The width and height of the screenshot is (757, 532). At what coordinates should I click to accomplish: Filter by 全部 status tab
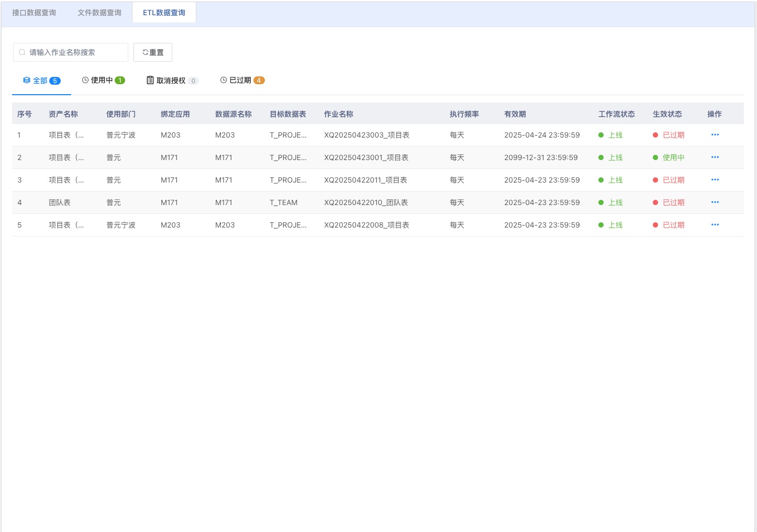coord(41,81)
